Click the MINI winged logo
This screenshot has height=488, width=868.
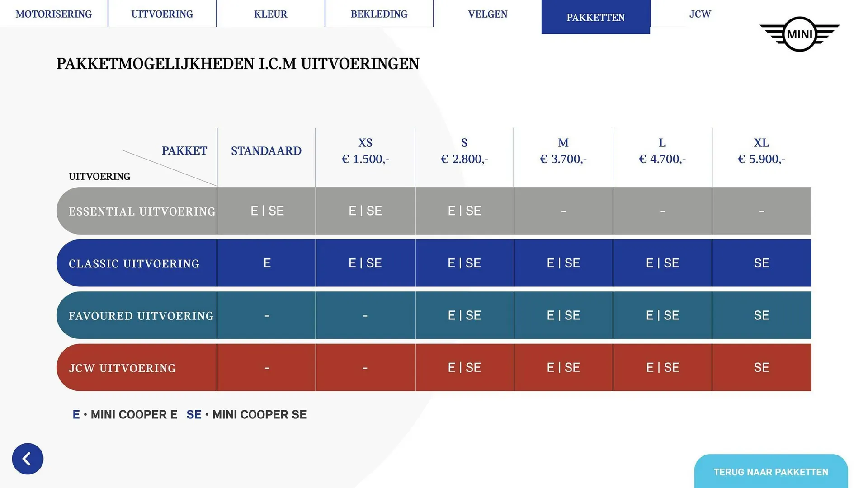click(x=799, y=34)
